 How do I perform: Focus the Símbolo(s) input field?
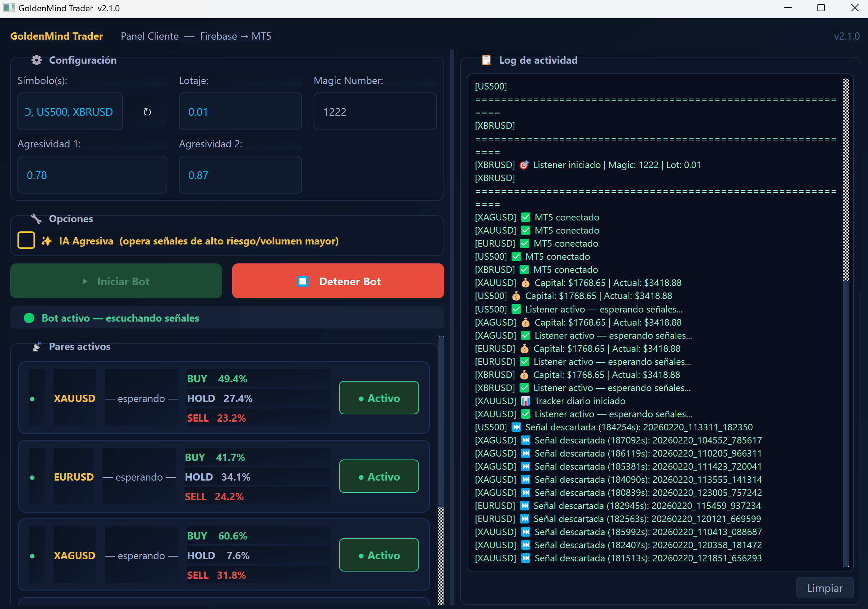[x=70, y=112]
